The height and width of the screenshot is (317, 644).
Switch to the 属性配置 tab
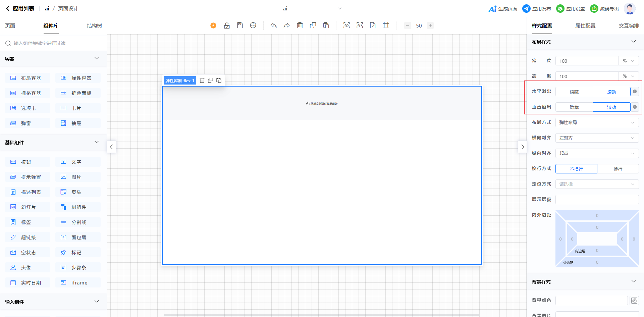pyautogui.click(x=585, y=26)
